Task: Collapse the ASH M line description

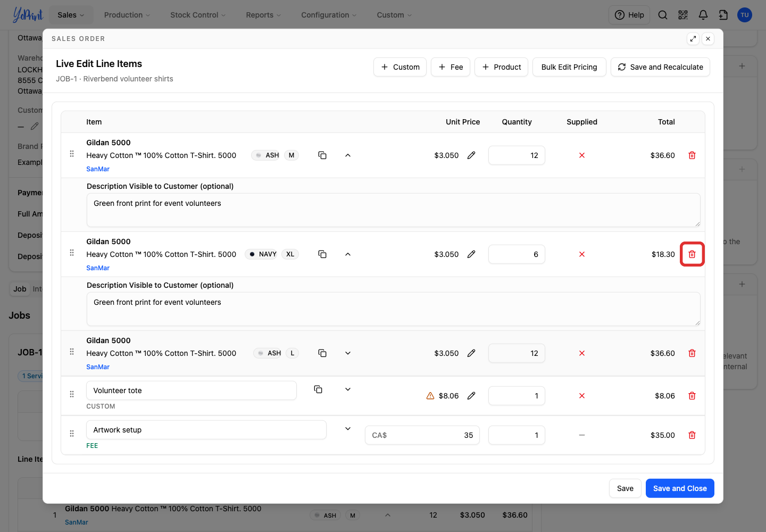Action: pos(348,155)
